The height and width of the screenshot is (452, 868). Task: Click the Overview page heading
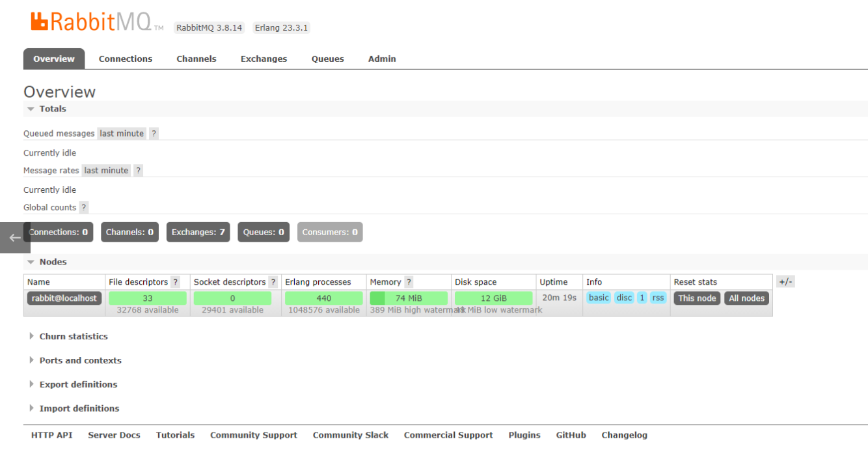click(59, 92)
